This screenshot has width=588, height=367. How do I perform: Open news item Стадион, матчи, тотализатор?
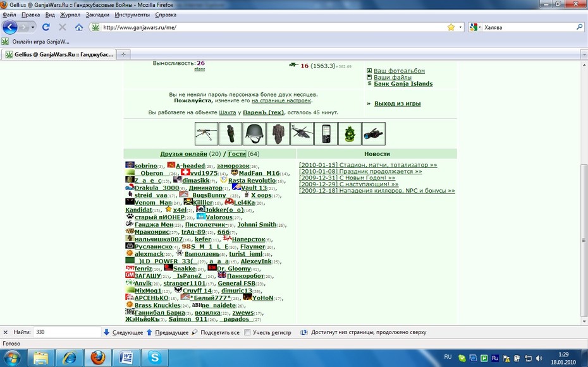(x=368, y=165)
